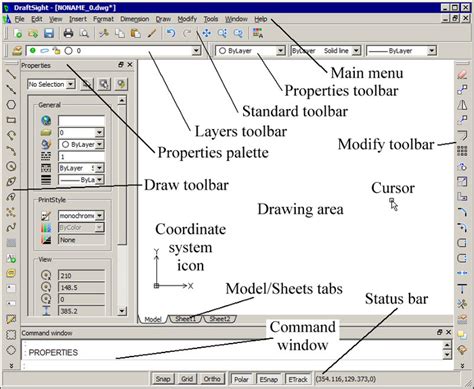
Task: Toggle ETrack in the status bar
Action: tap(298, 379)
